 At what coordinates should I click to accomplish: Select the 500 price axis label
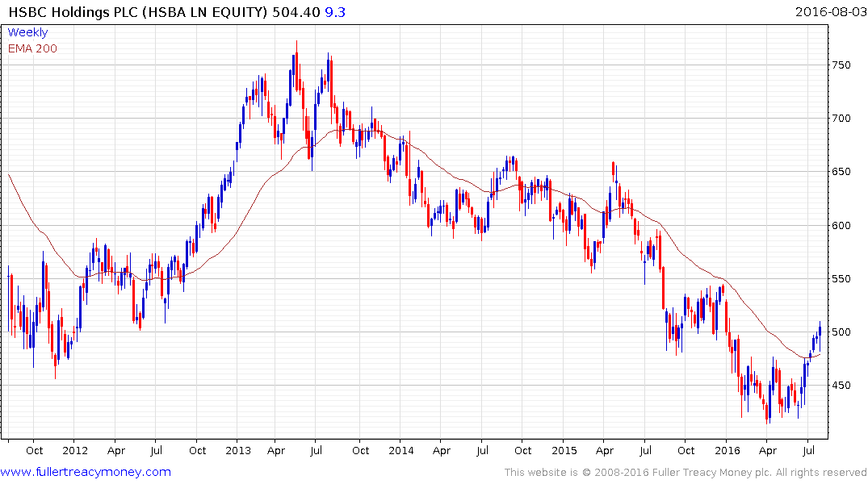click(841, 332)
